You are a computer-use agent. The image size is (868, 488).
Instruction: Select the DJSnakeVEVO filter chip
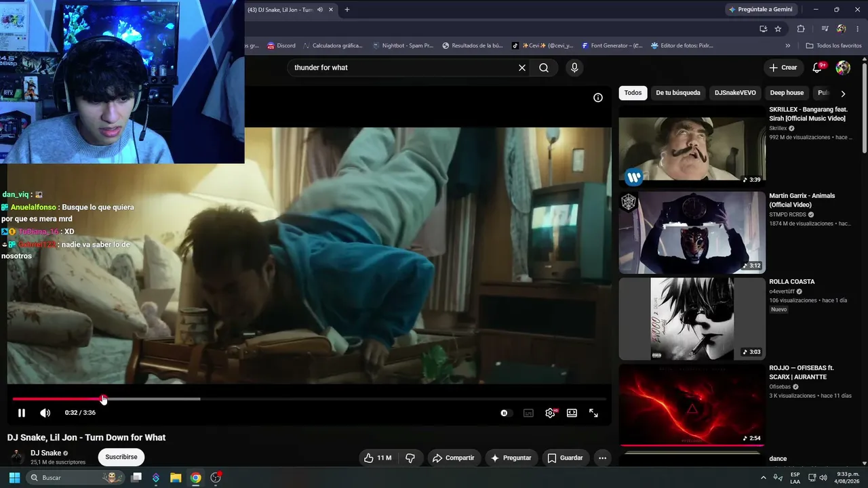click(735, 93)
